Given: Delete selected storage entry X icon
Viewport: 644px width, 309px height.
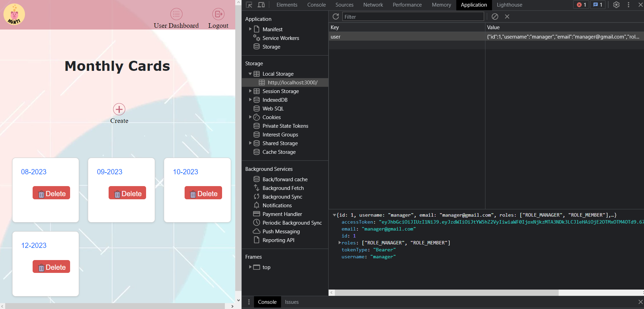Looking at the screenshot, I should tap(507, 16).
